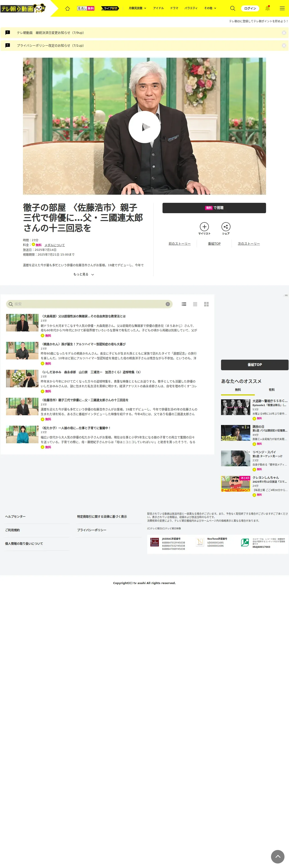The height and width of the screenshot is (868, 289).
Task: Open the 大森南朋 episode title
Action: click(x=83, y=316)
